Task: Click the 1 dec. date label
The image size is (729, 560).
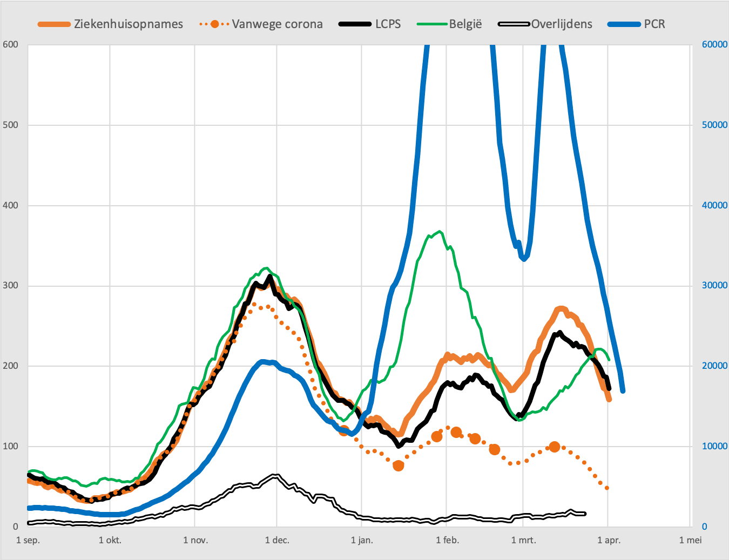Action: (x=277, y=540)
